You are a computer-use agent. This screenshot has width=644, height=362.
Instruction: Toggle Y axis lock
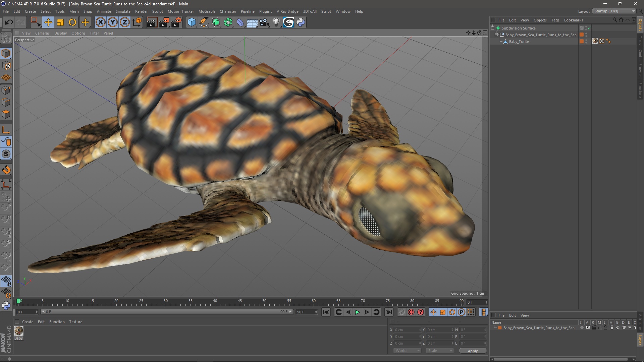(x=113, y=22)
